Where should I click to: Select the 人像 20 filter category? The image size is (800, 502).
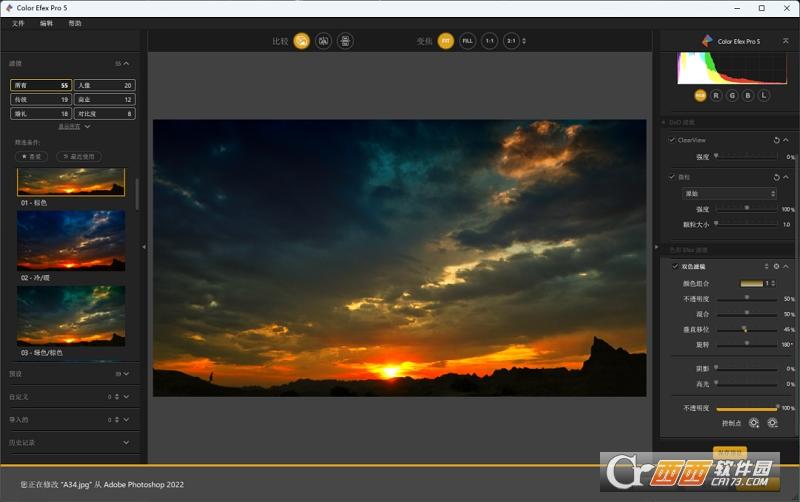pos(105,85)
